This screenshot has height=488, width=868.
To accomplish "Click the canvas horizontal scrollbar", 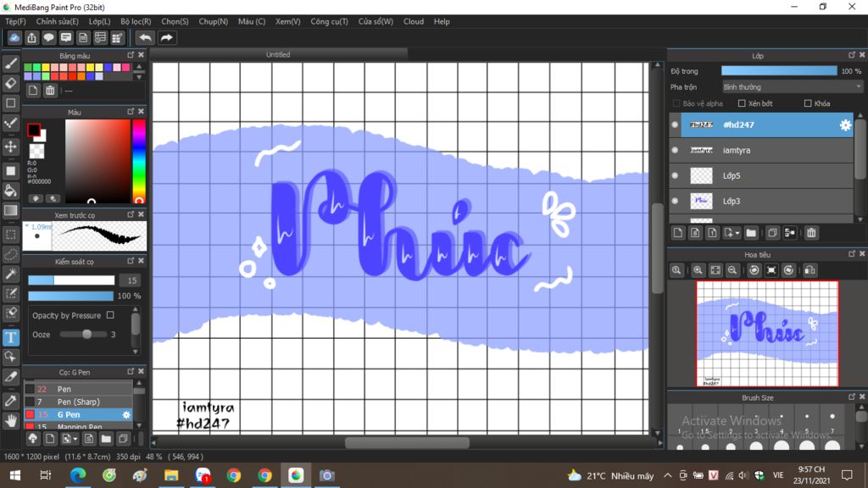I will (x=407, y=442).
